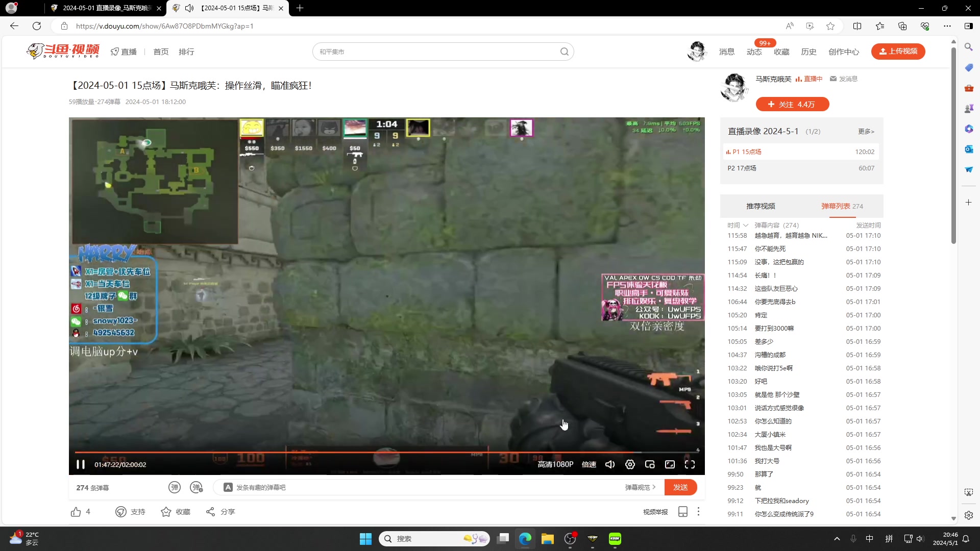Pause the video playback
Image resolution: width=980 pixels, height=551 pixels.
coord(81,464)
